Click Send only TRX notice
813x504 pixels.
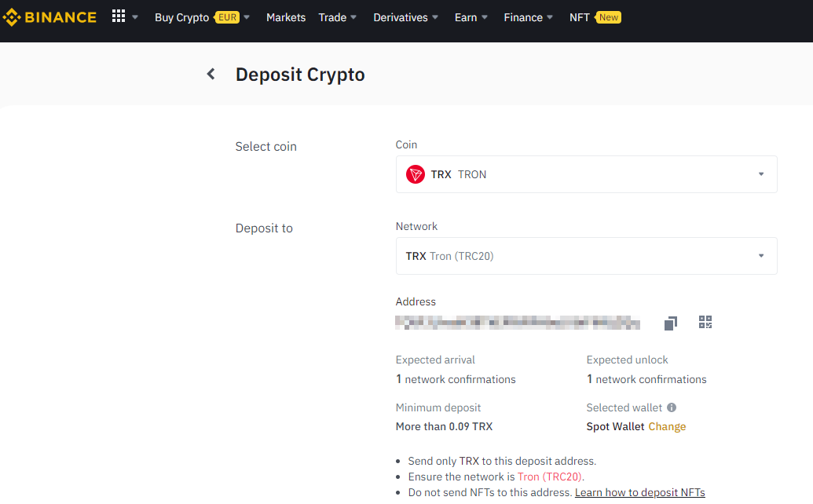pyautogui.click(x=502, y=461)
